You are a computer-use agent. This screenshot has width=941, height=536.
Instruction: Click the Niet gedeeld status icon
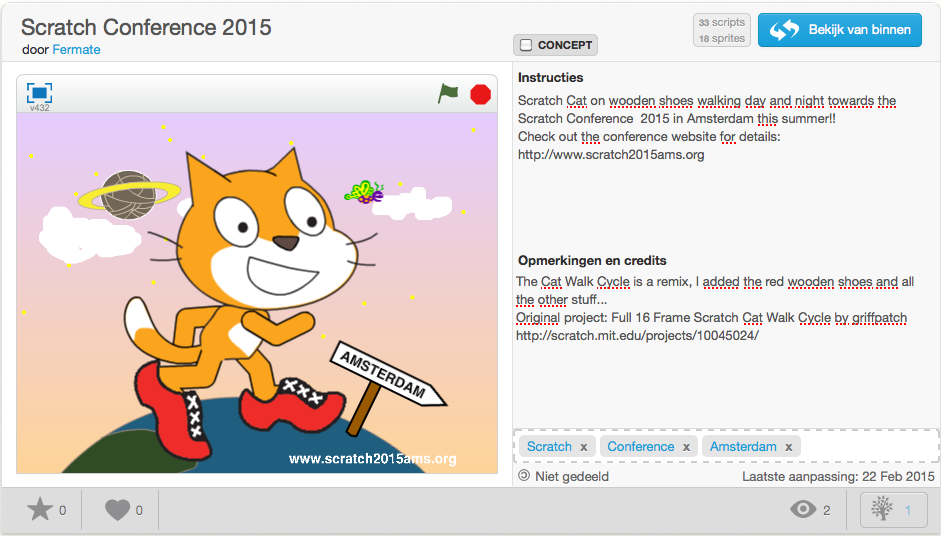point(524,475)
